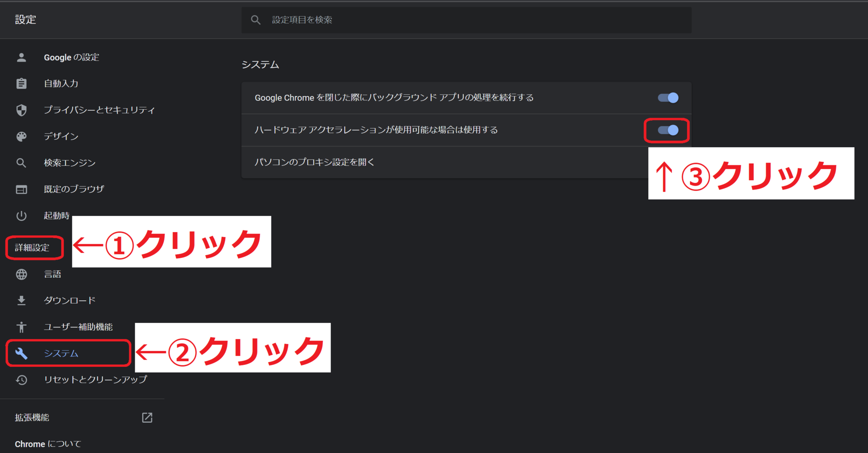Click the shield icon for プライバシーとセキュリティ

pyautogui.click(x=21, y=110)
